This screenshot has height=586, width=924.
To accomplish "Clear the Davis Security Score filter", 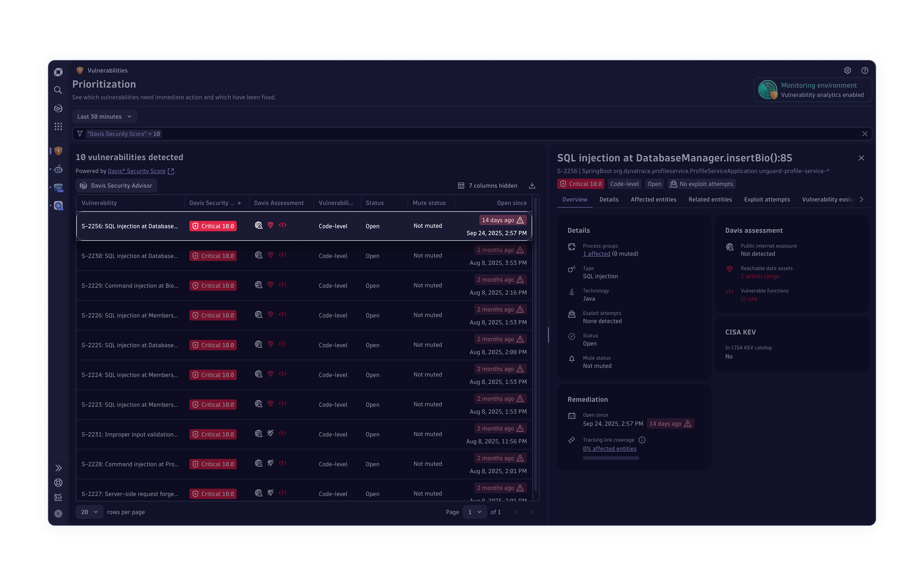I will [x=865, y=134].
